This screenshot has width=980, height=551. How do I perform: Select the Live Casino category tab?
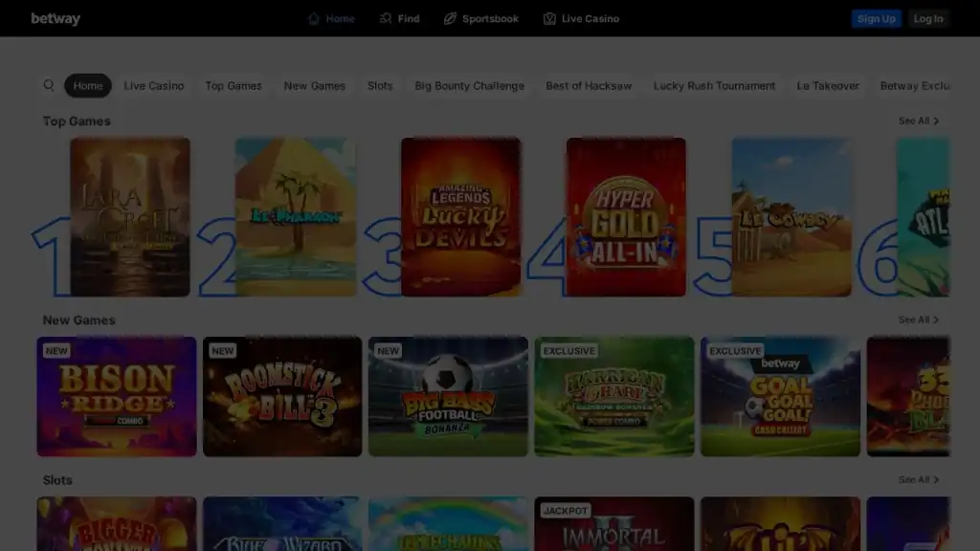pos(154,85)
